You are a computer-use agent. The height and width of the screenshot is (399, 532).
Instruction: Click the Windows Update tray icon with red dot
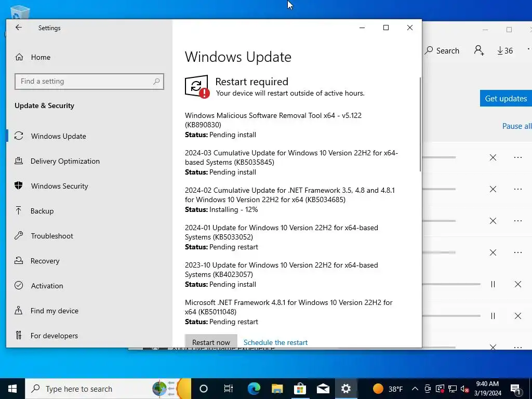click(440, 389)
